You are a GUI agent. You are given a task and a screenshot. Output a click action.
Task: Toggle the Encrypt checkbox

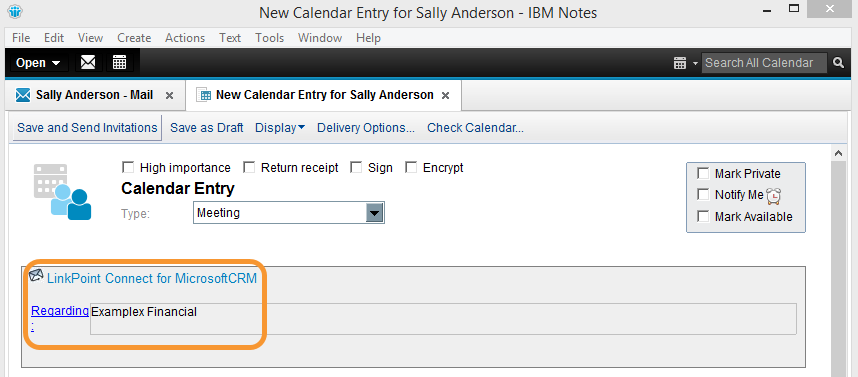[411, 167]
